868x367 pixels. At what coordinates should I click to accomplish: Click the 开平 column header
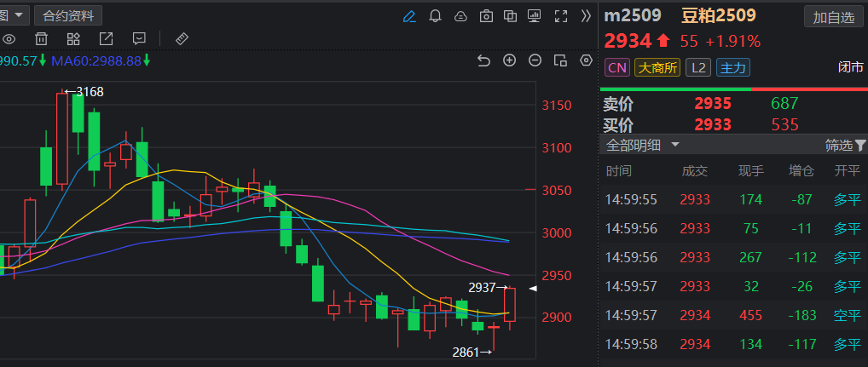coord(848,171)
